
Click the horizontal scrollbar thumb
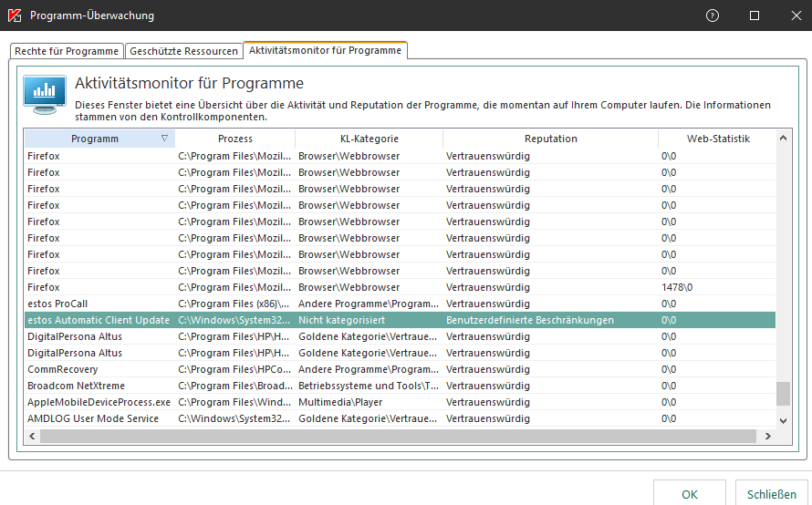coord(398,437)
